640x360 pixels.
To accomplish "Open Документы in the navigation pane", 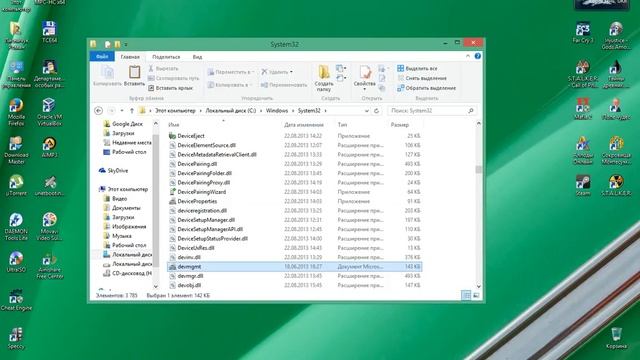I will coord(126,208).
